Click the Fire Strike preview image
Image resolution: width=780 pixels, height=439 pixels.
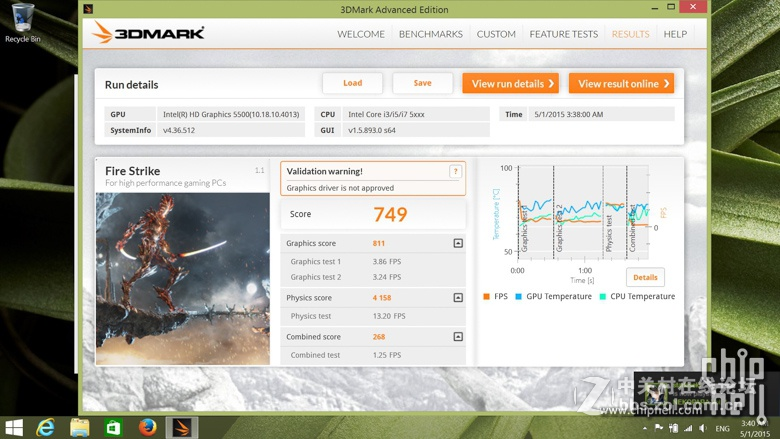tap(183, 278)
